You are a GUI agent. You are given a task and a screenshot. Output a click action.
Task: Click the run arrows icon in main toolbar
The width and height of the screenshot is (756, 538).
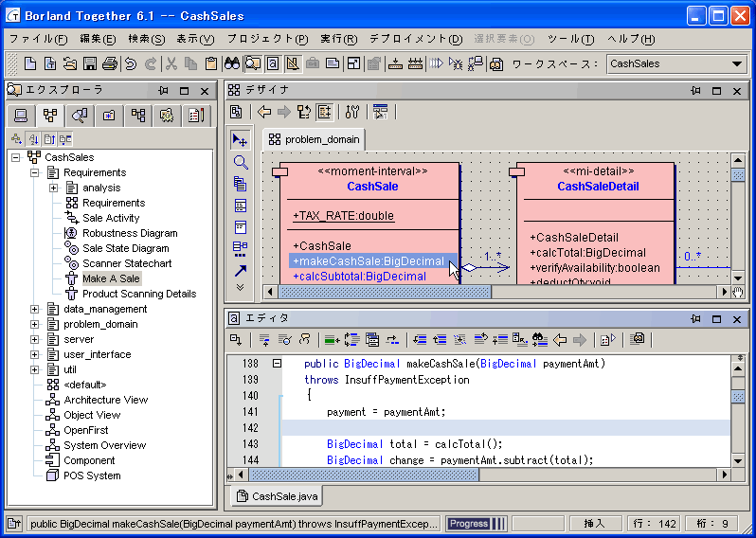click(436, 63)
